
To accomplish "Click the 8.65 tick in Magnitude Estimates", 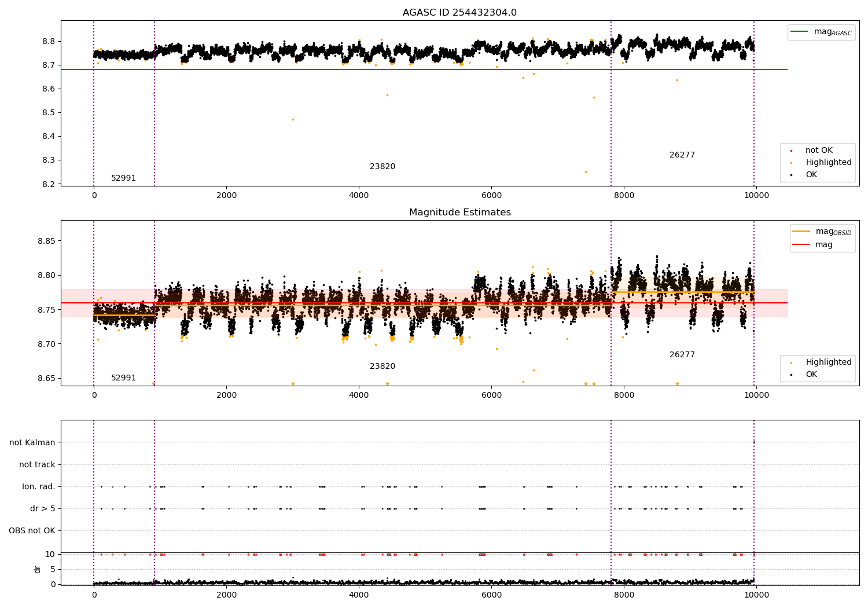I will (x=46, y=379).
